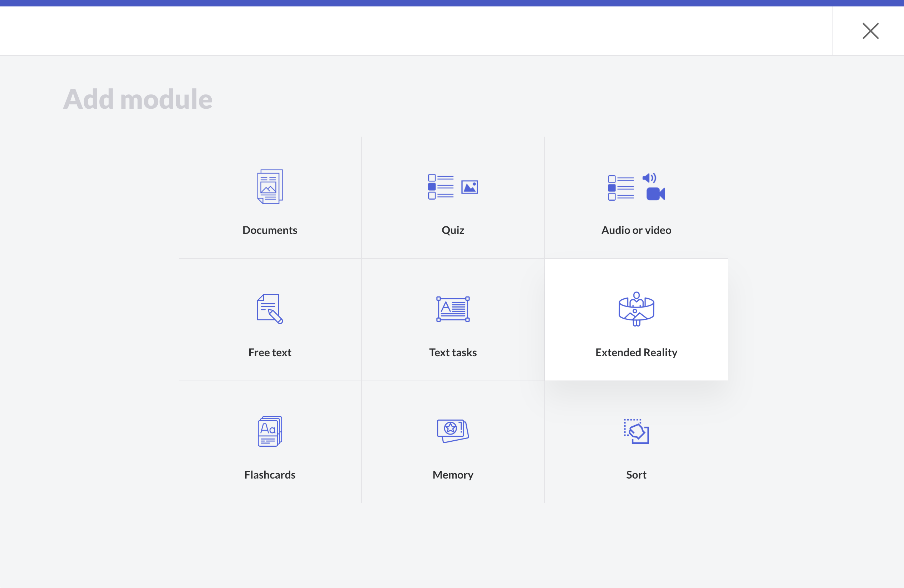The height and width of the screenshot is (588, 904).
Task: Click the Documents module icon
Action: pos(270,186)
